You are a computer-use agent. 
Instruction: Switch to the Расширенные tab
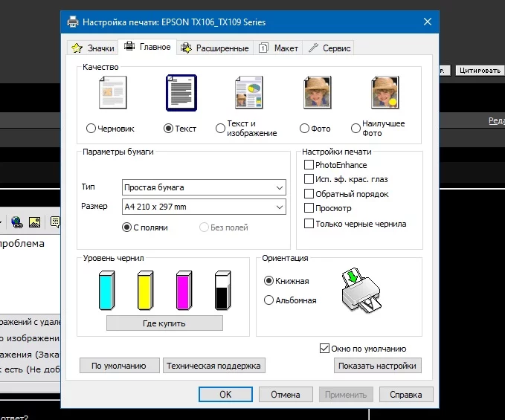pos(215,48)
